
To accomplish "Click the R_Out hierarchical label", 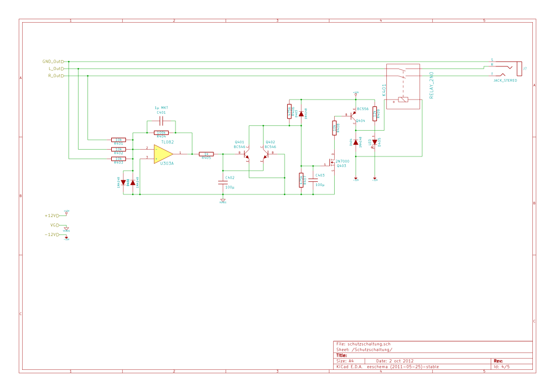I will (56, 76).
